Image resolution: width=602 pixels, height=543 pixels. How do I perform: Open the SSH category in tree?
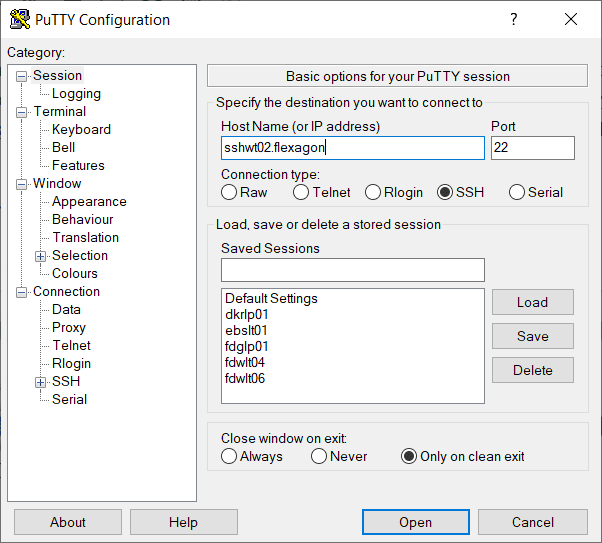pos(66,381)
